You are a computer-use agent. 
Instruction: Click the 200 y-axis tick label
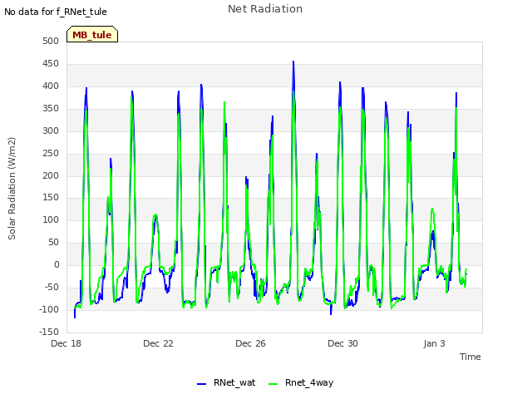coord(51,175)
